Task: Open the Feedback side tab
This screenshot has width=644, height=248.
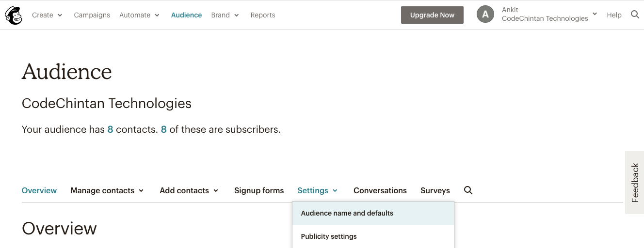Action: [634, 183]
